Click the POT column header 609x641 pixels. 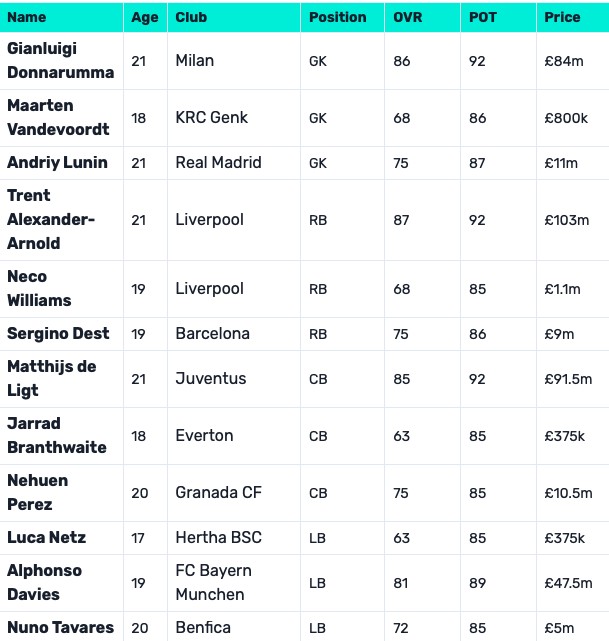pos(481,17)
